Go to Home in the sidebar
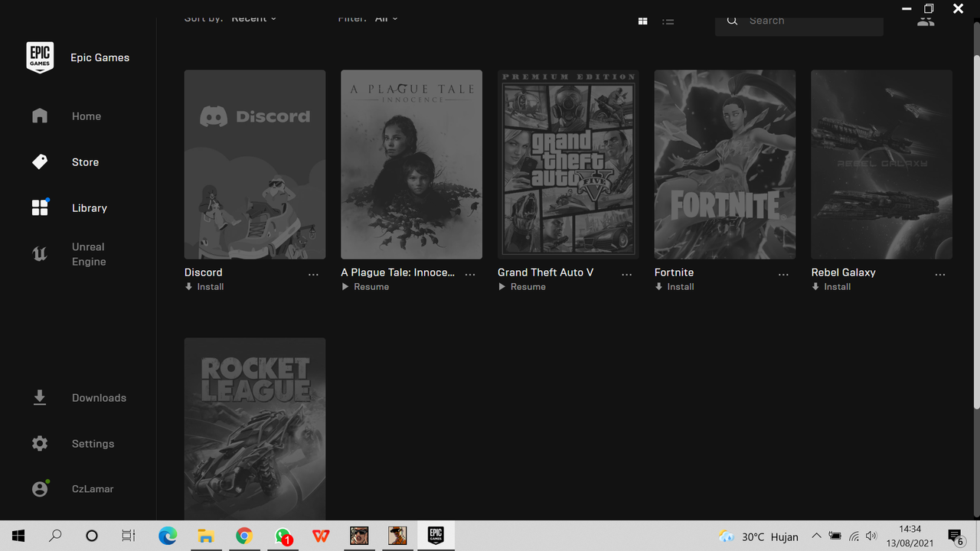This screenshot has width=980, height=551. click(x=87, y=116)
